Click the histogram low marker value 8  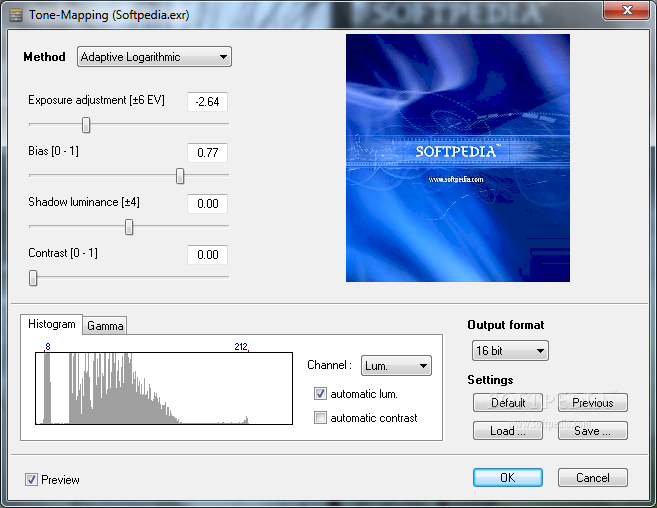tap(48, 347)
